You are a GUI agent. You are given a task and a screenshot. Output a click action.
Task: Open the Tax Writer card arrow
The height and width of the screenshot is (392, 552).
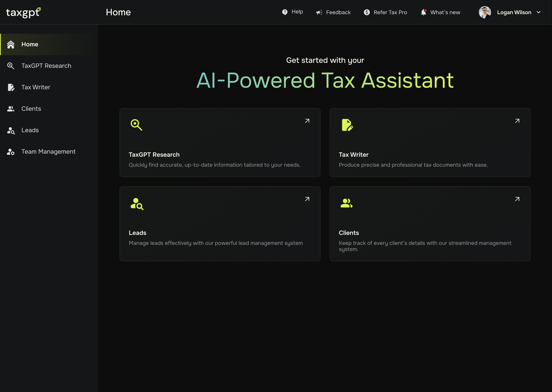click(x=517, y=121)
